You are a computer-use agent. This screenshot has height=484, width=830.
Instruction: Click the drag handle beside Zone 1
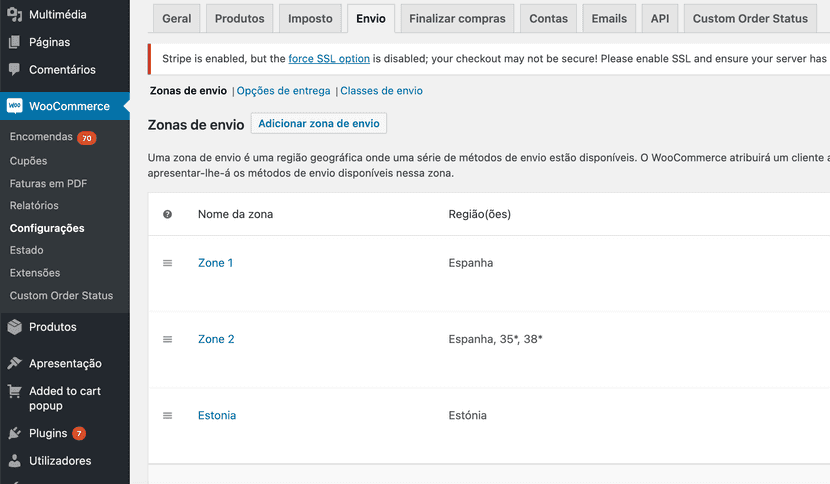coord(167,263)
